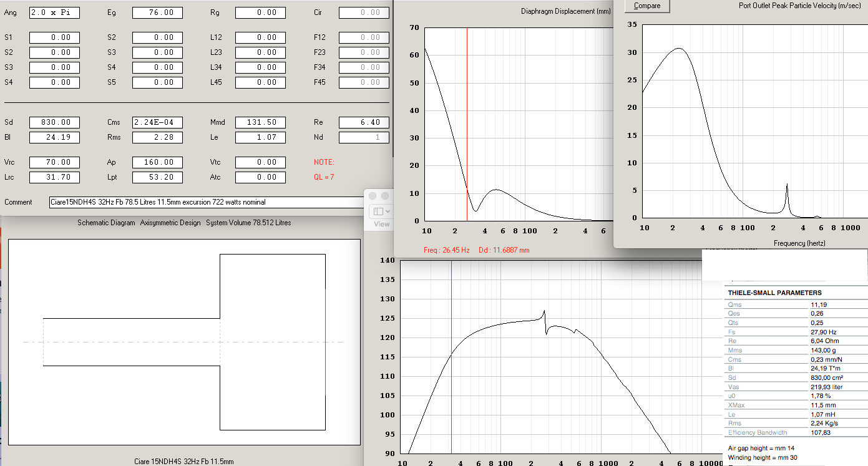Edit the Lpt field 53.20
Screen dimensions: 868x466
(157, 177)
